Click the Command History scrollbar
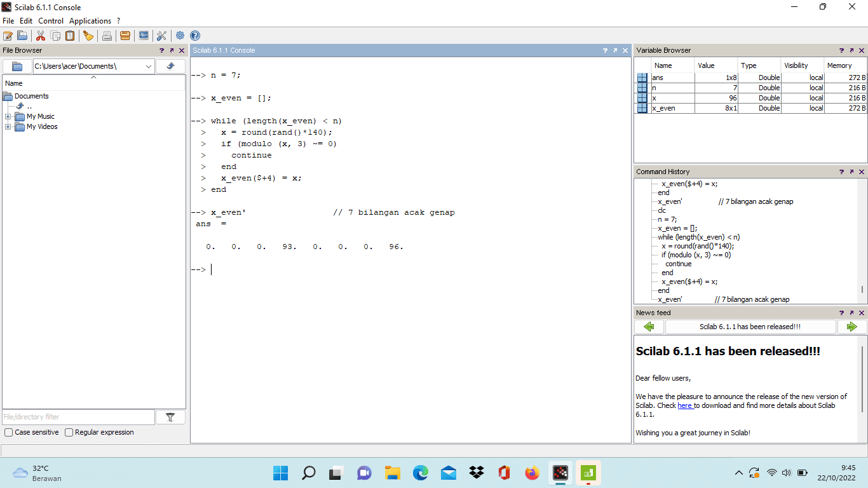This screenshot has width=868, height=488. (x=862, y=289)
